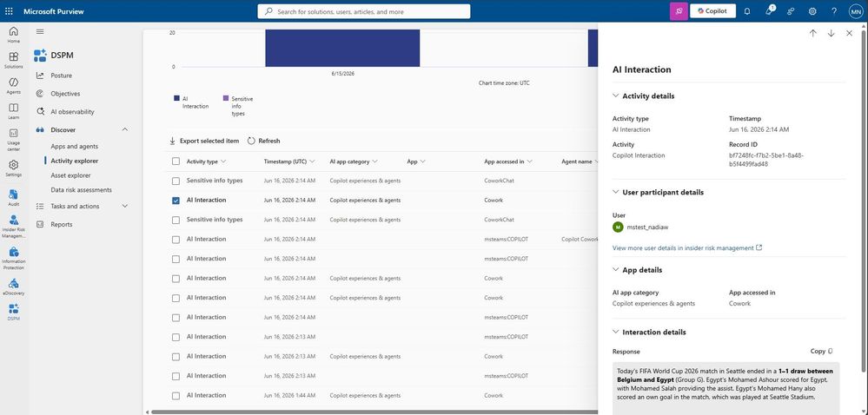Check the AI Interaction 1:44 AM row checkbox
The width and height of the screenshot is (868, 415).
pyautogui.click(x=176, y=396)
